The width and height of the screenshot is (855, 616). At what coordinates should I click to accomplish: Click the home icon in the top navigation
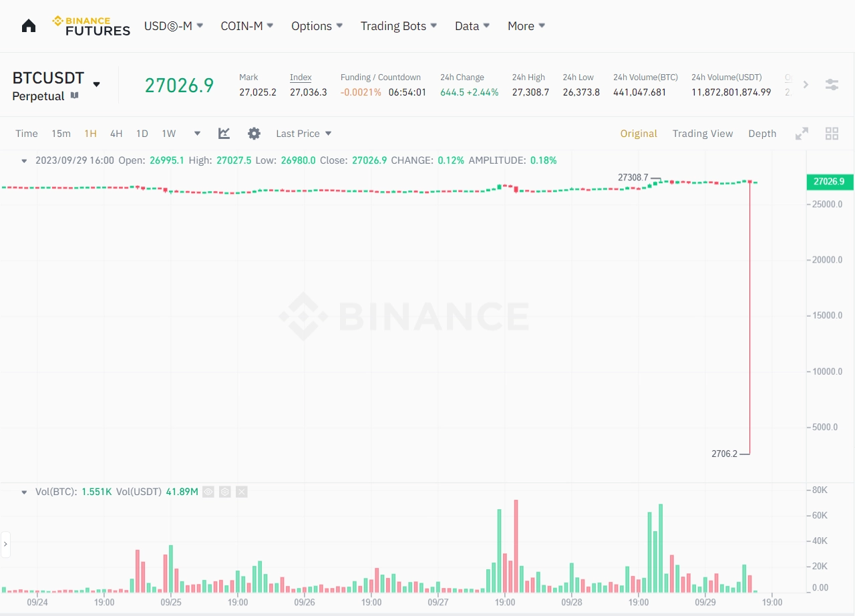pos(29,25)
